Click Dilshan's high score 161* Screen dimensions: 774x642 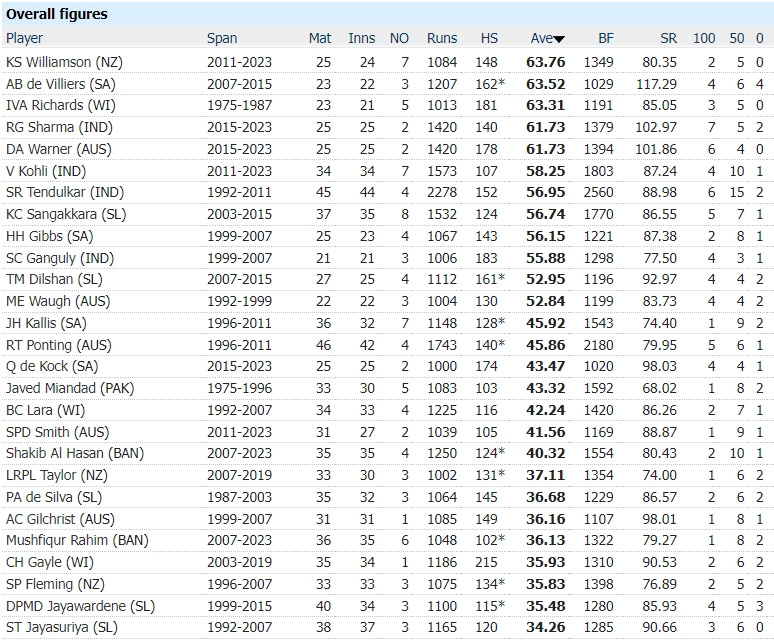[x=490, y=279]
